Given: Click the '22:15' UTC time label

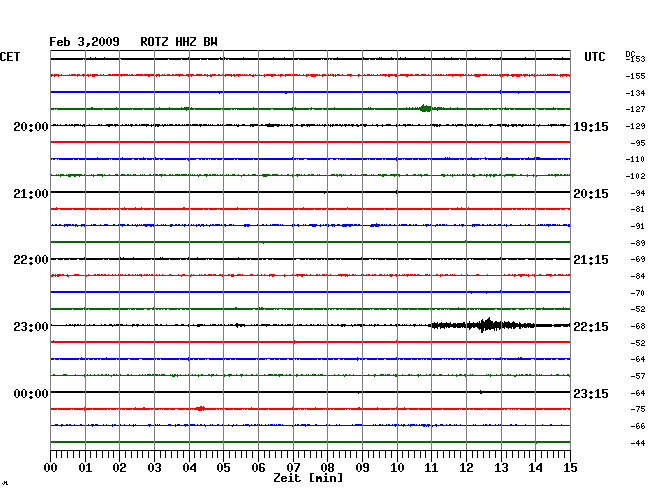Looking at the screenshot, I should click(591, 327).
